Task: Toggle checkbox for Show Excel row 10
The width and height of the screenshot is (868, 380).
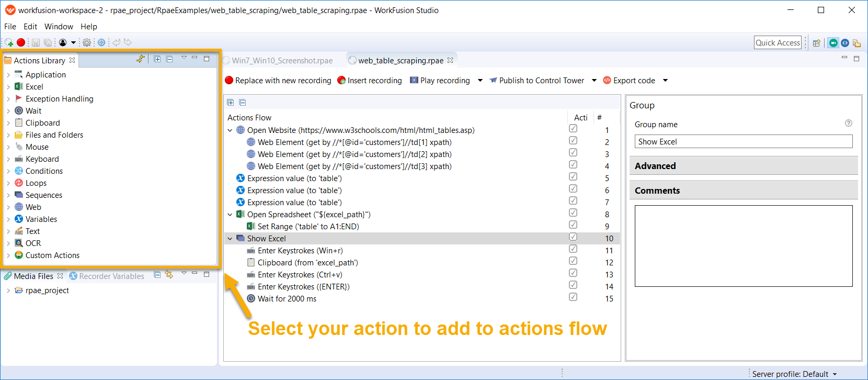Action: 573,237
